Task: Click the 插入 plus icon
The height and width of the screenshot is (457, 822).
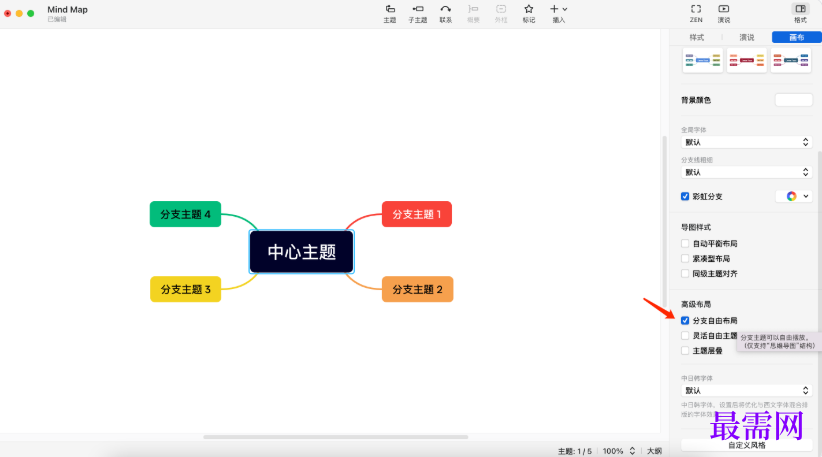Action: tap(557, 9)
